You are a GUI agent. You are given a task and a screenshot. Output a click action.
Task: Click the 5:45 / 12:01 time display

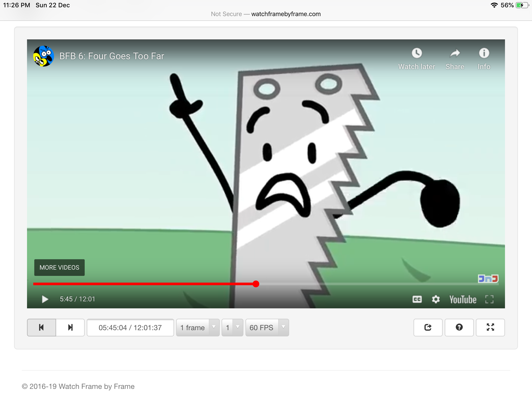[77, 299]
